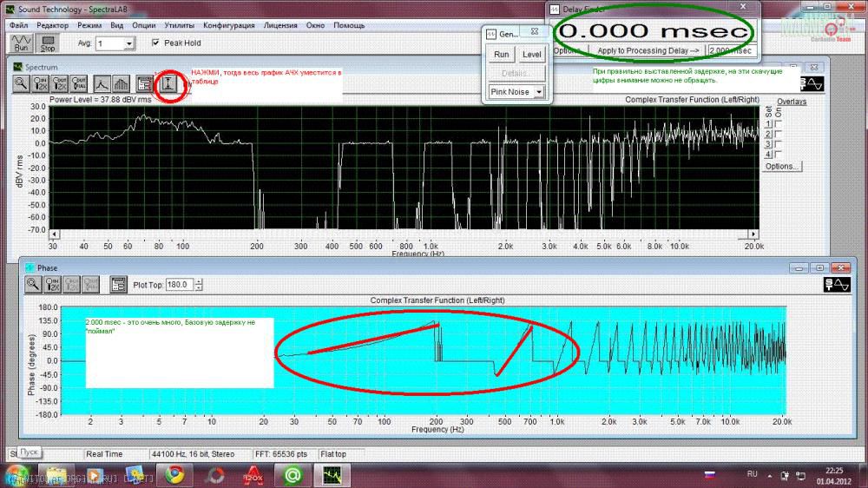The image size is (868, 488).
Task: Zoom out full in the Phase window
Action: (91, 284)
